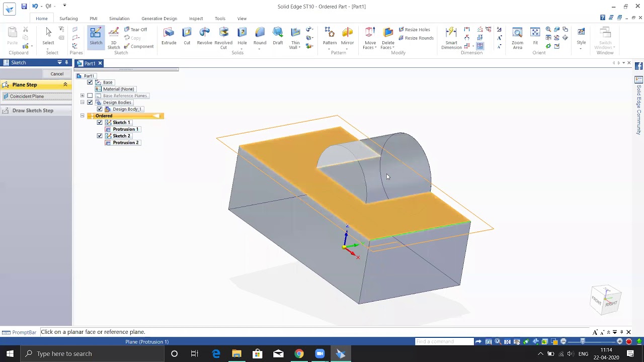Click Resize Holes
Image resolution: width=644 pixels, height=362 pixels.
(x=414, y=30)
